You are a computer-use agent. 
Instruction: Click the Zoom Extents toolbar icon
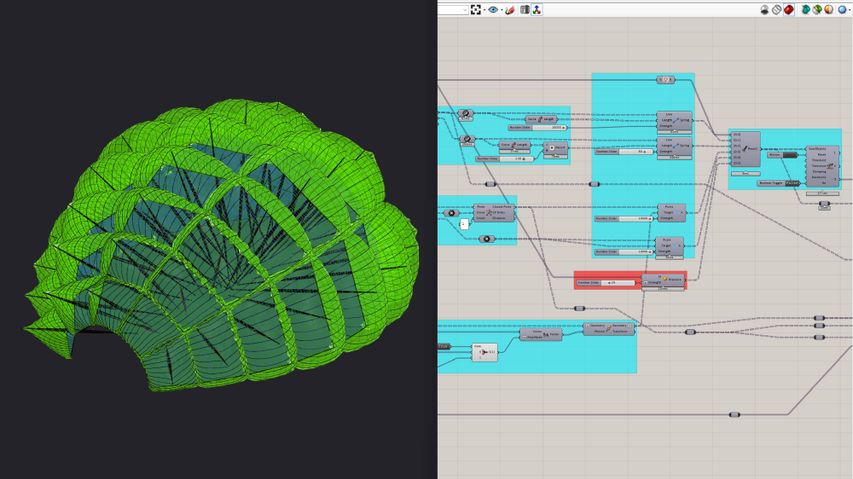tap(476, 10)
